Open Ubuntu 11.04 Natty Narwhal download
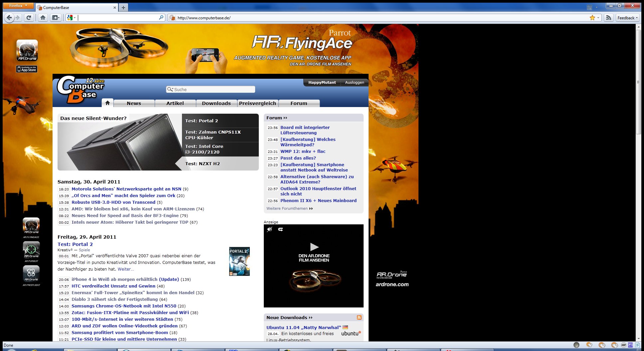644x351 pixels. pyautogui.click(x=304, y=327)
